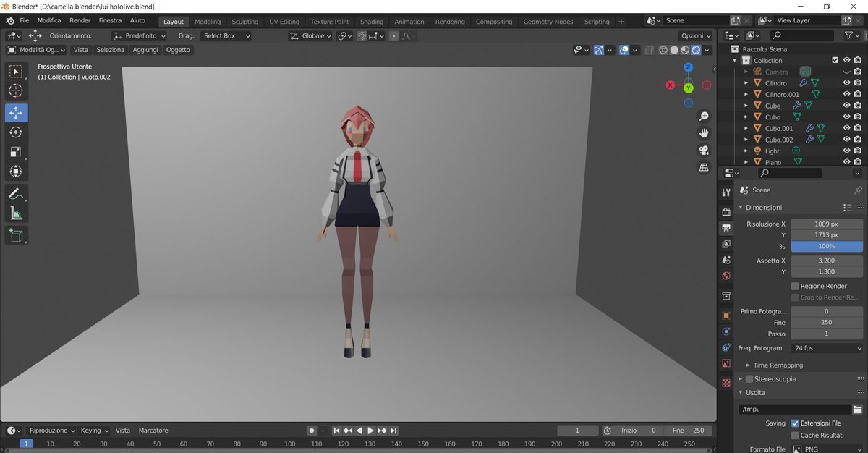Open the Riproduzione playback dropdown
Image resolution: width=868 pixels, height=453 pixels.
pos(52,430)
